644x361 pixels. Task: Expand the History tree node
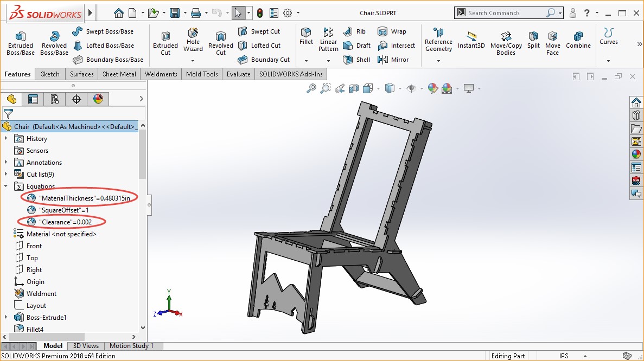[x=6, y=139]
